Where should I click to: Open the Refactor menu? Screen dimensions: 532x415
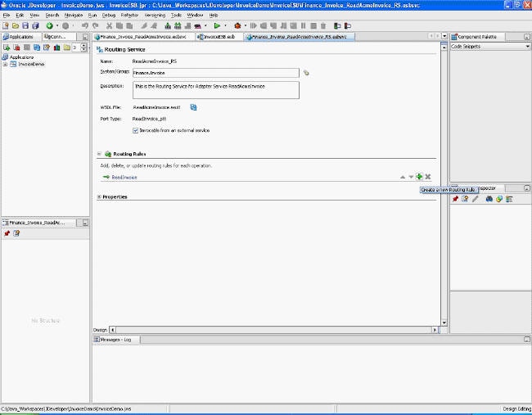point(129,16)
